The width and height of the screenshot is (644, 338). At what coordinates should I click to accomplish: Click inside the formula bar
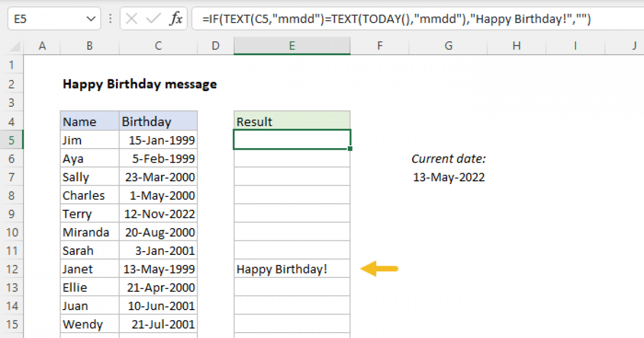[x=376, y=19]
